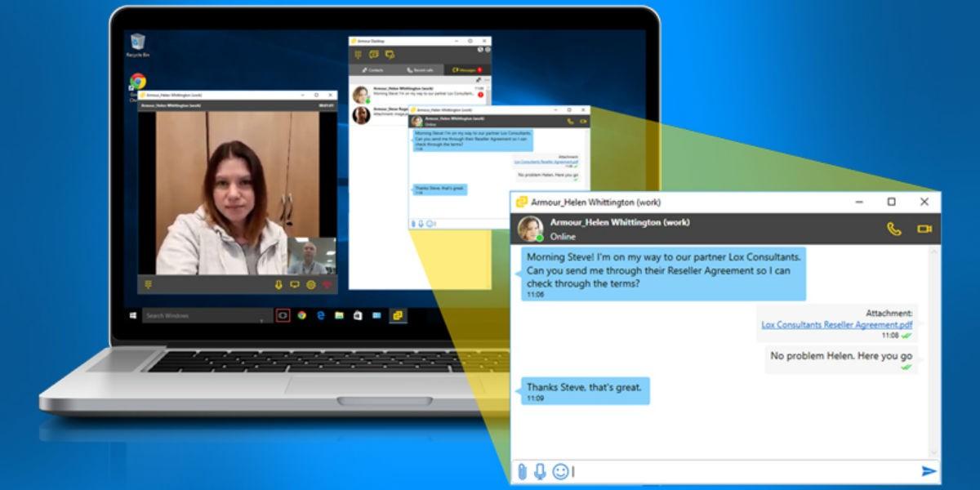Open the Store from the taskbar
Screen dimensions: 980x490
click(358, 315)
